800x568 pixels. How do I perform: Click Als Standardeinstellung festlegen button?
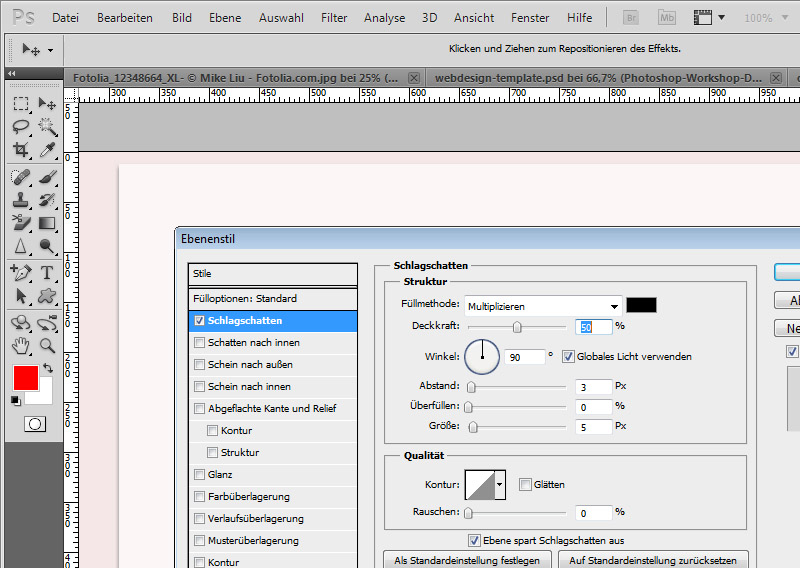pyautogui.click(x=467, y=560)
